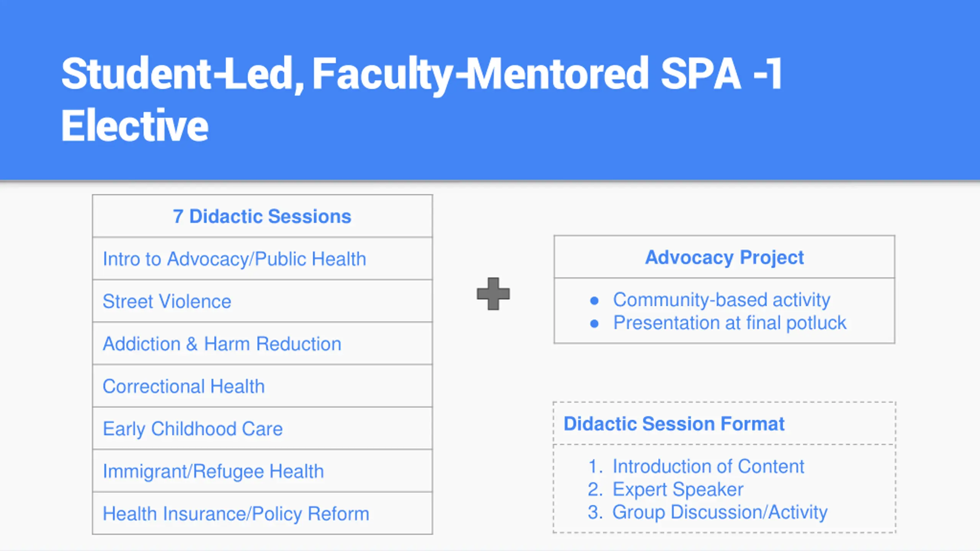This screenshot has height=551, width=980.
Task: Select the 'Community-based activity' bullet text
Action: point(722,300)
